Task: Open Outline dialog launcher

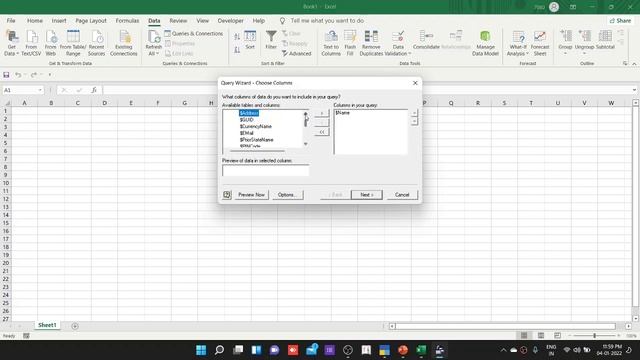Action: point(625,64)
